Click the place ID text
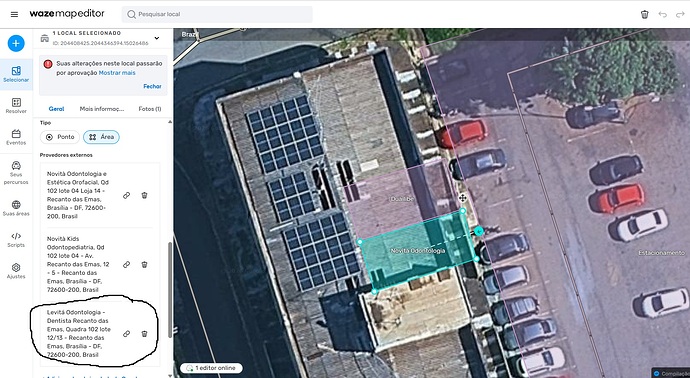The image size is (690, 378). (x=100, y=43)
